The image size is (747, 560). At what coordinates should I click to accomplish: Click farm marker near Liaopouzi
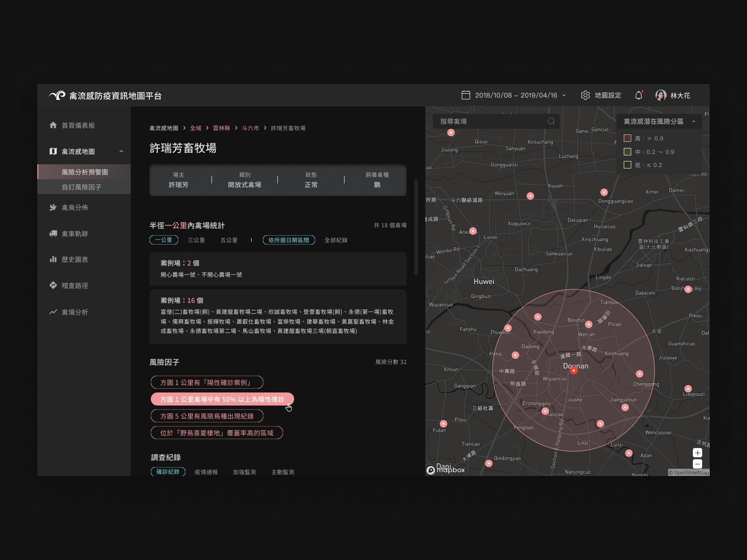click(688, 389)
